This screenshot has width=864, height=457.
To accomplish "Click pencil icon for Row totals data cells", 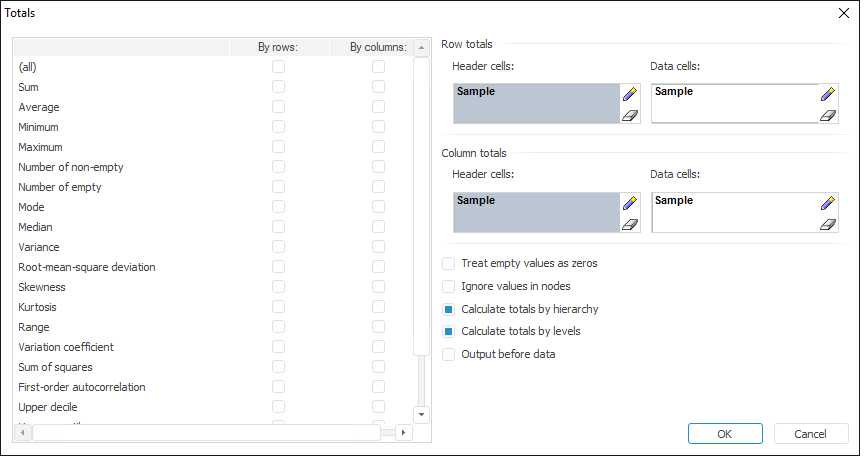I will (827, 94).
